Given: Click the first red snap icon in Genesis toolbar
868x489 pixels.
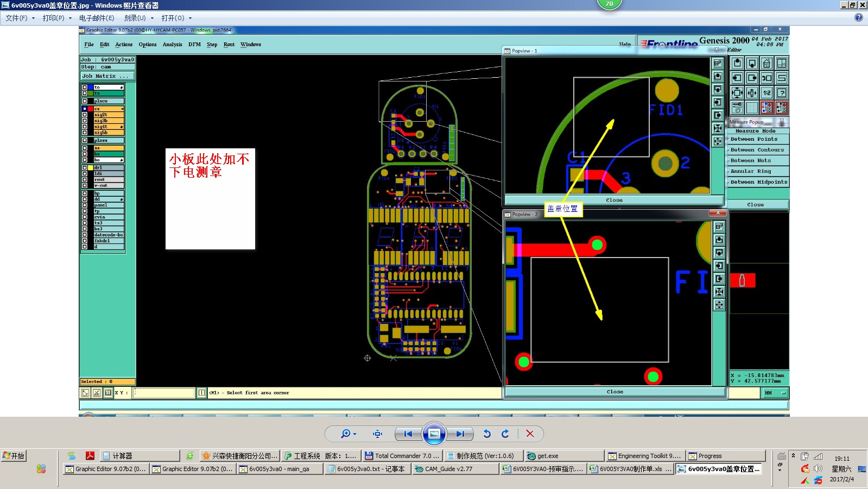Looking at the screenshot, I should click(x=766, y=108).
